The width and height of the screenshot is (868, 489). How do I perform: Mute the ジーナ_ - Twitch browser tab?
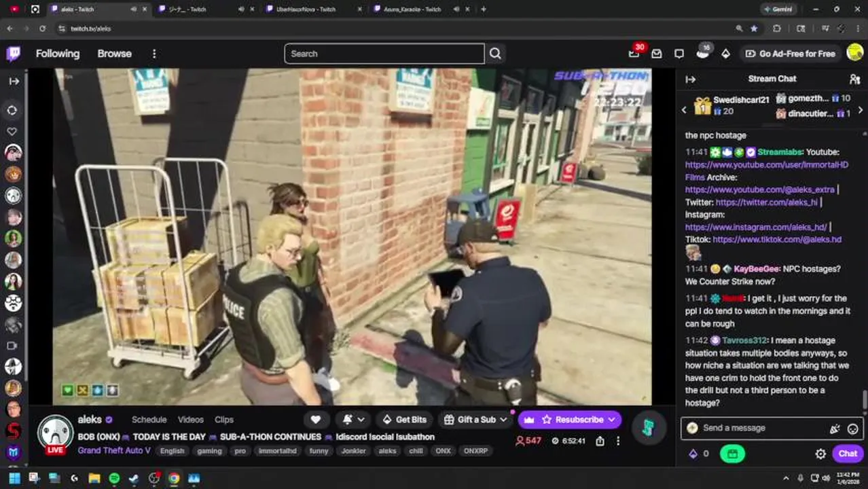point(241,10)
